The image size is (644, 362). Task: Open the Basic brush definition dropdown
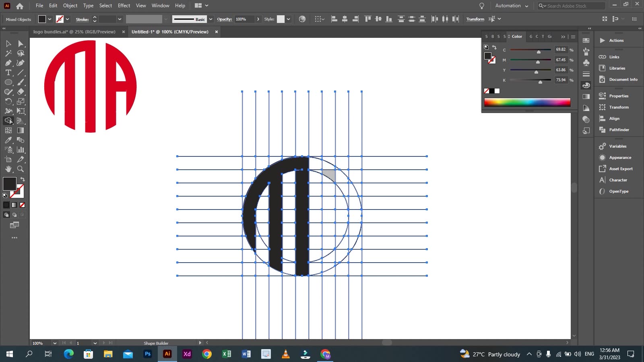tap(211, 19)
